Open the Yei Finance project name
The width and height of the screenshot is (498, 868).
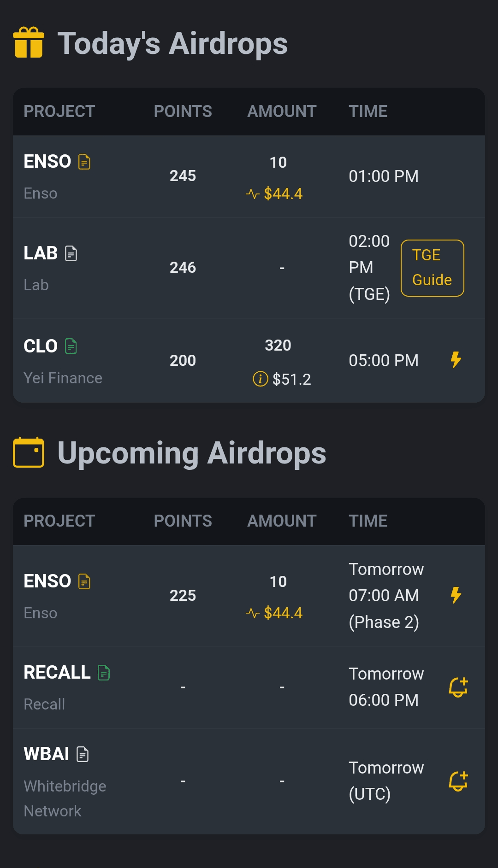coord(63,378)
